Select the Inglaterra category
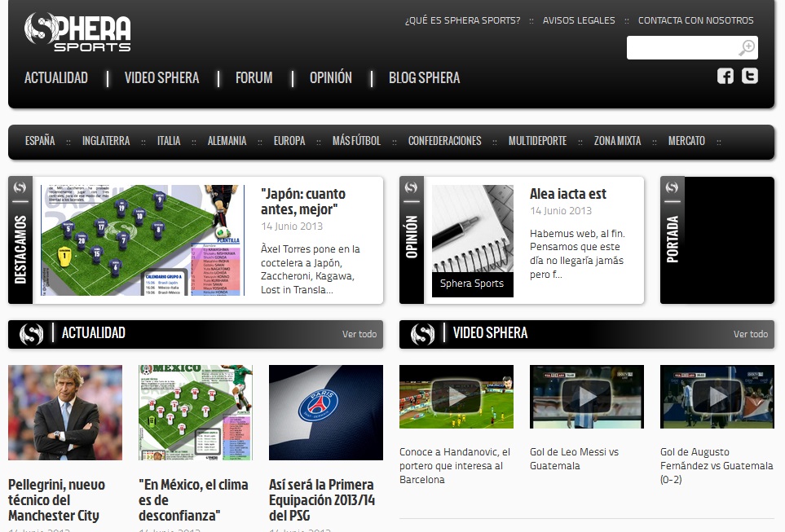The height and width of the screenshot is (532, 785). point(106,141)
